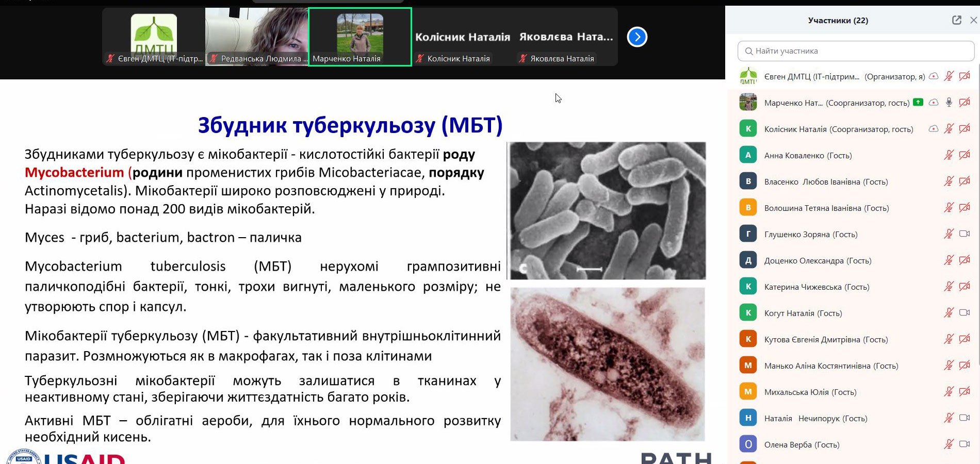
Task: Show next video thumbnails with arrow
Action: tap(637, 37)
